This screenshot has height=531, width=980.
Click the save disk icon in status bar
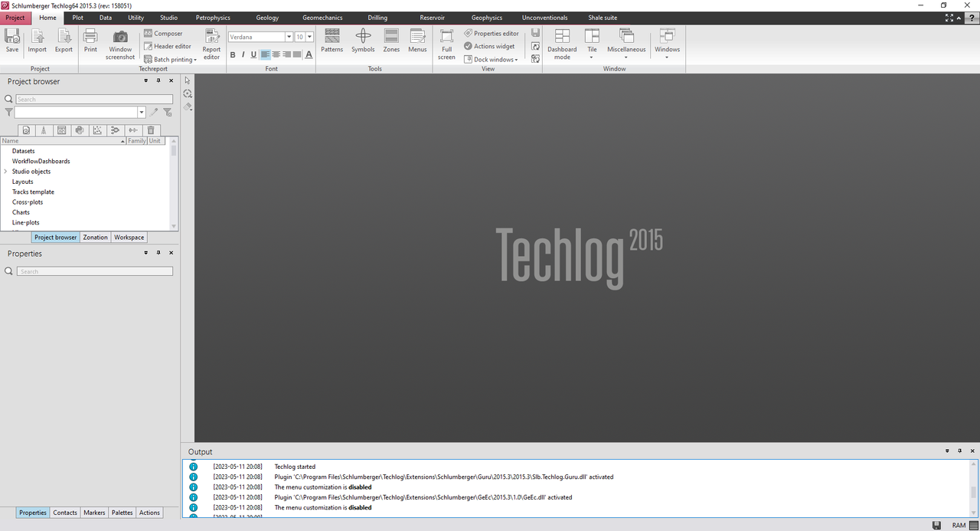[936, 525]
